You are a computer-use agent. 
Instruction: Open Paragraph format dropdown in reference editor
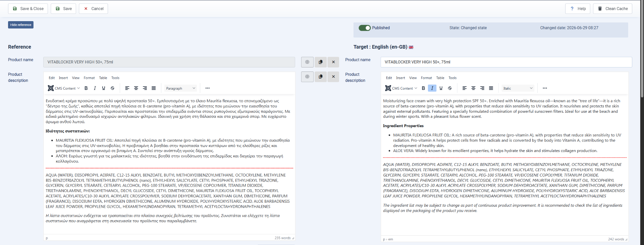click(x=180, y=88)
